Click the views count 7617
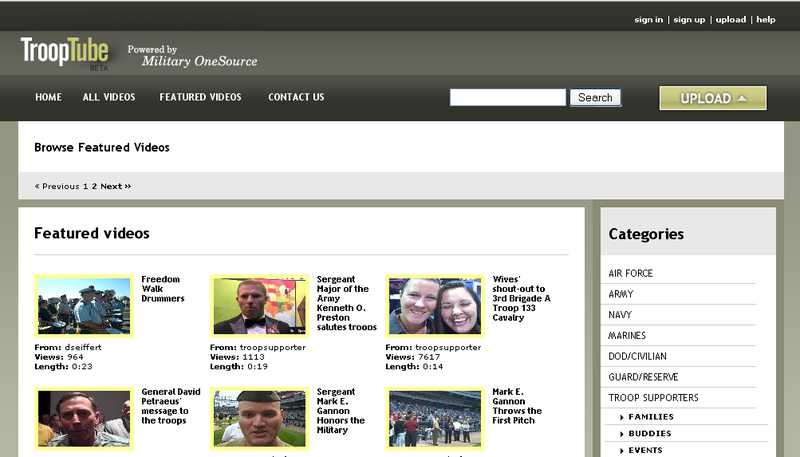The height and width of the screenshot is (457, 800). coord(429,357)
